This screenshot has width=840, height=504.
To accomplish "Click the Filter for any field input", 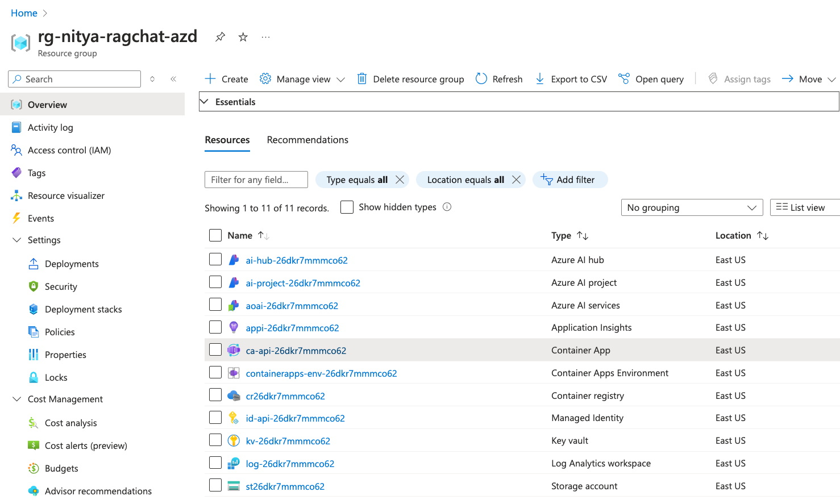I will (x=256, y=180).
